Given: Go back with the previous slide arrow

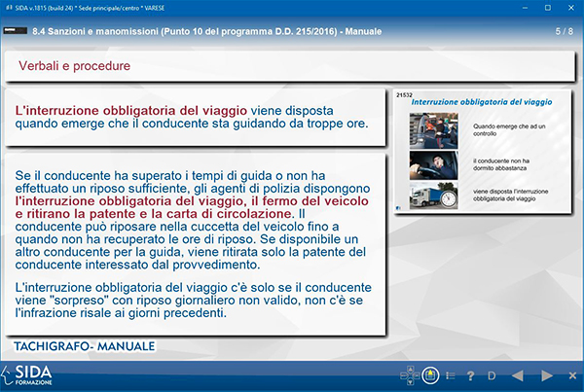Looking at the screenshot, I should (x=518, y=375).
